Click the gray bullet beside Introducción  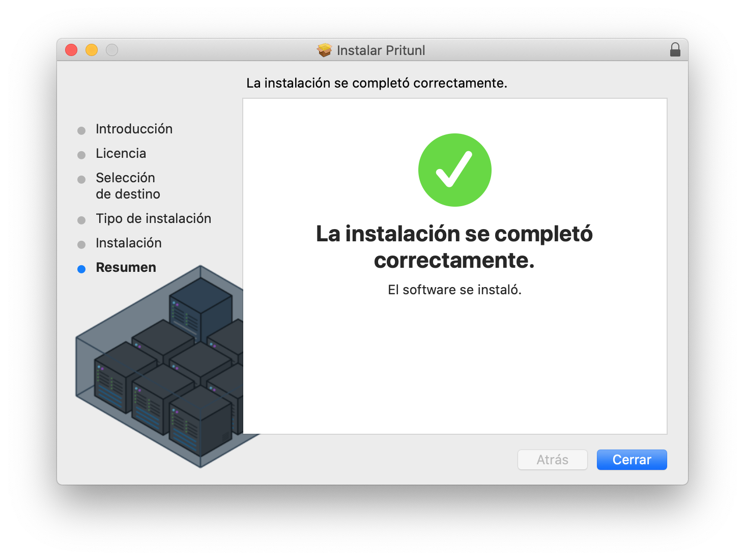tap(81, 131)
